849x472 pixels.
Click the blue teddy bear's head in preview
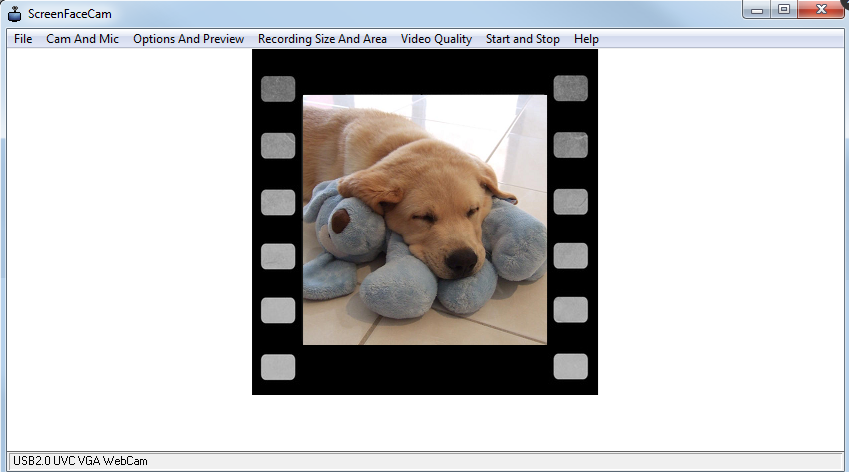coord(342,222)
